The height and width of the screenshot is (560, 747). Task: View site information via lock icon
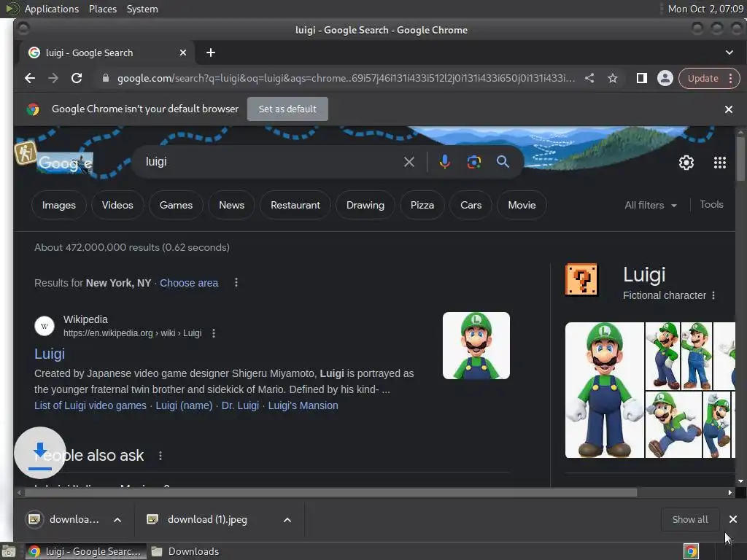click(106, 78)
